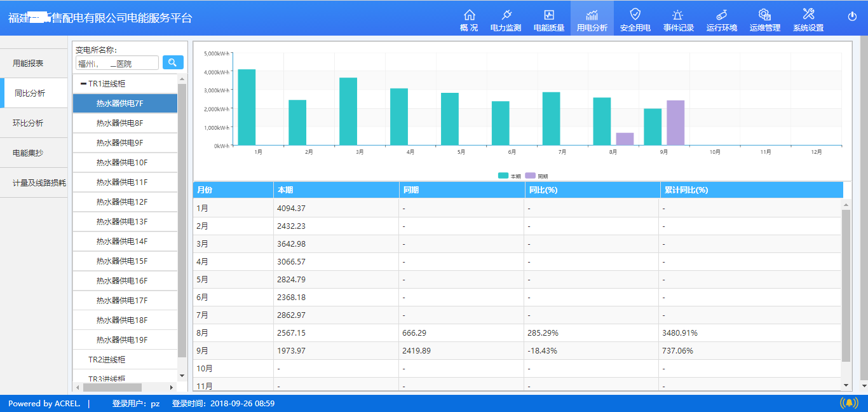Click the power logout icon

pyautogui.click(x=852, y=16)
